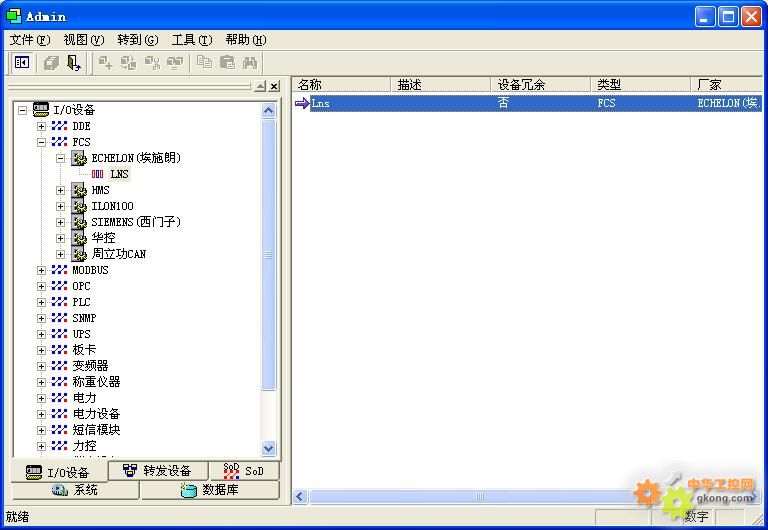Open the 工具(T) menu

tap(191, 40)
